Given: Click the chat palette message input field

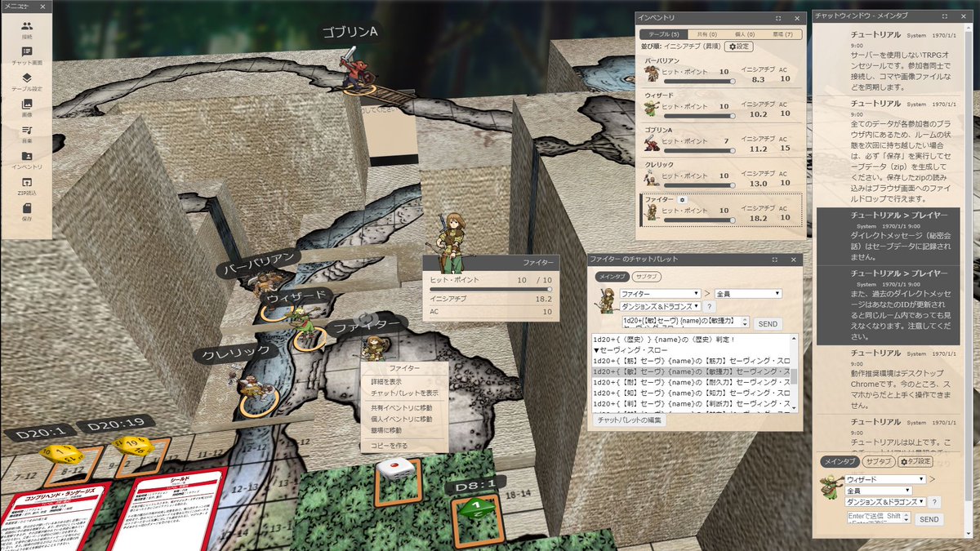Looking at the screenshot, I should 684,322.
